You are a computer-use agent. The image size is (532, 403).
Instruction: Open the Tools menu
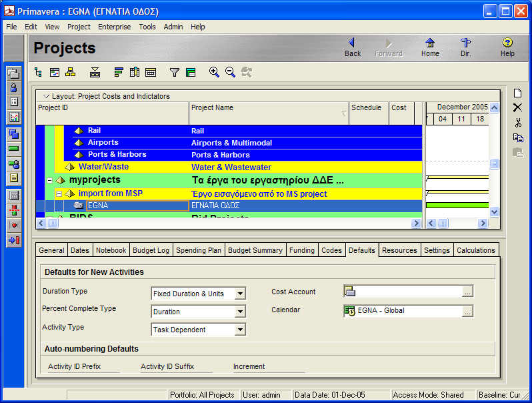pyautogui.click(x=147, y=27)
